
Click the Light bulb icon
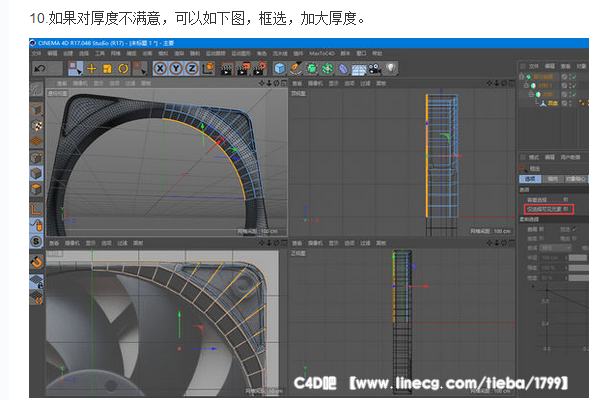point(391,68)
